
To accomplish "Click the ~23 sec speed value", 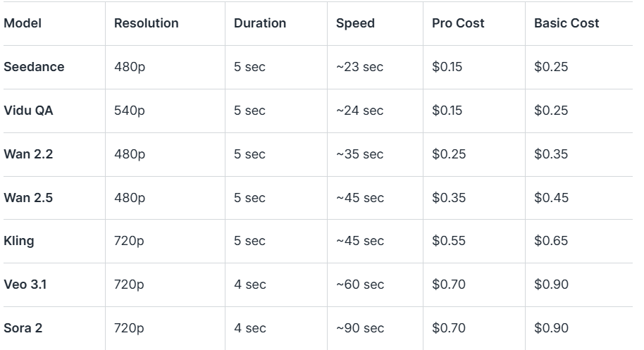I will point(359,67).
